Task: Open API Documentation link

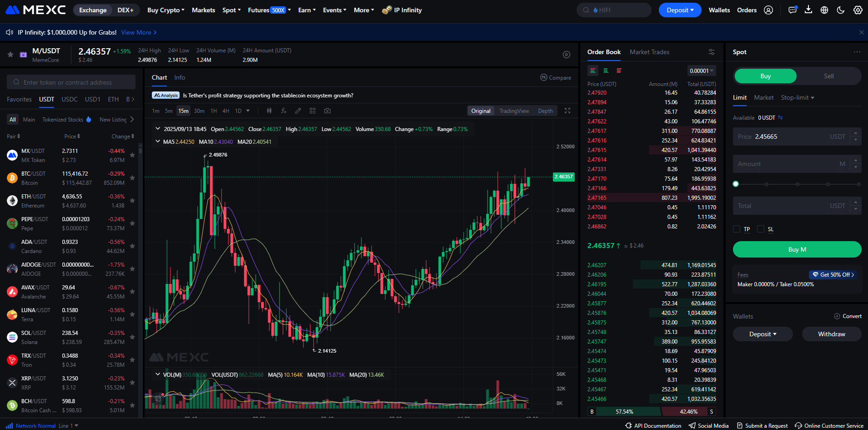Action: pos(653,426)
